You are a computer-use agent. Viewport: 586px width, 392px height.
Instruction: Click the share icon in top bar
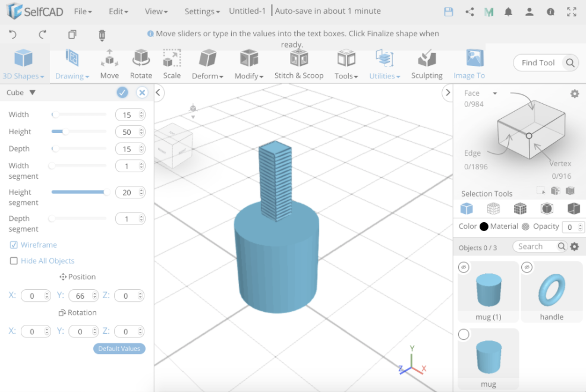tap(470, 11)
